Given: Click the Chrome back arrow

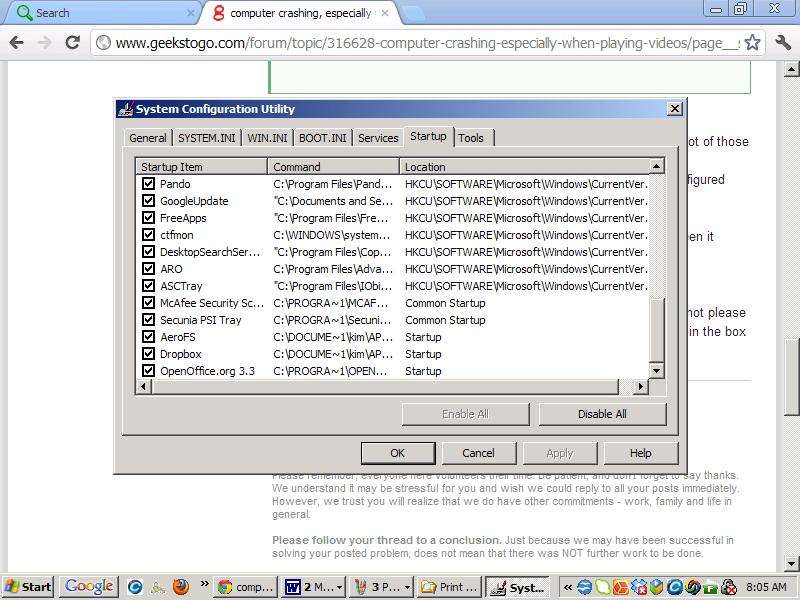Looking at the screenshot, I should pos(16,42).
